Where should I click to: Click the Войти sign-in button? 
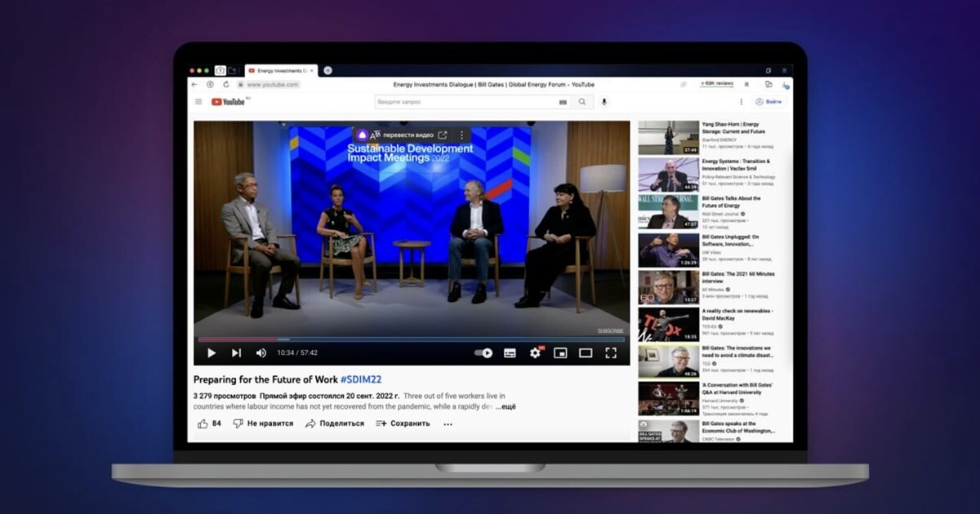tap(769, 102)
